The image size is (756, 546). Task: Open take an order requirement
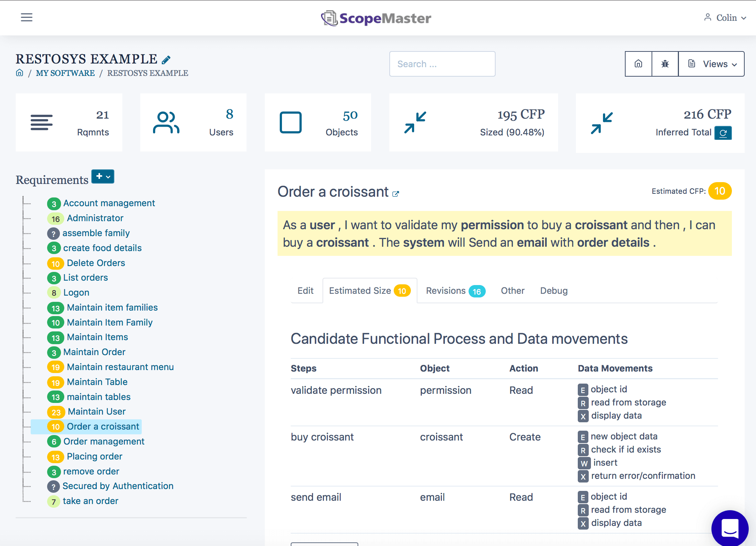[x=91, y=501]
